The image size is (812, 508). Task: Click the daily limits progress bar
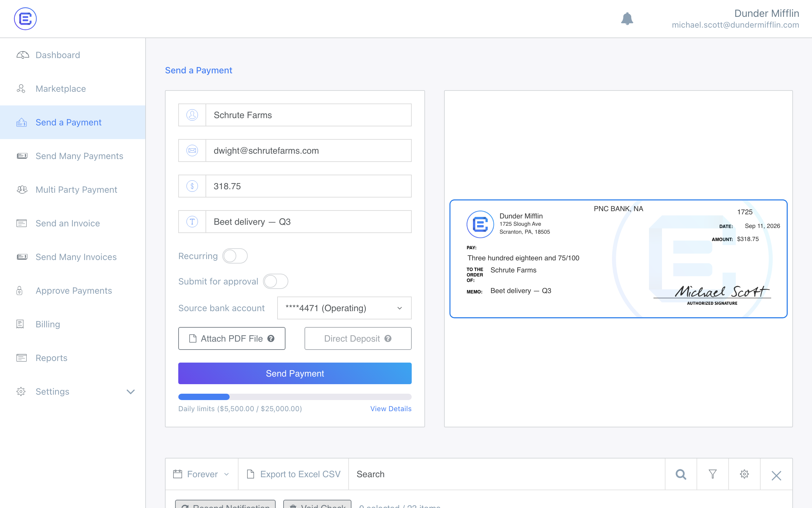[295, 397]
